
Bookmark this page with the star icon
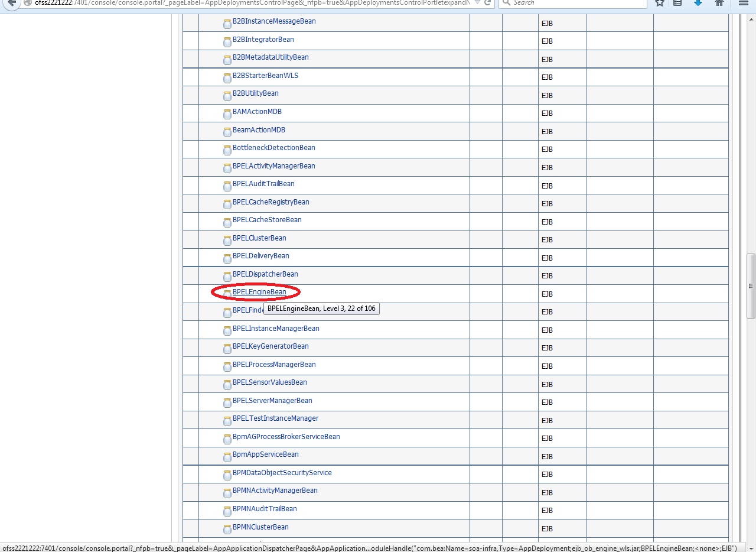pyautogui.click(x=660, y=3)
